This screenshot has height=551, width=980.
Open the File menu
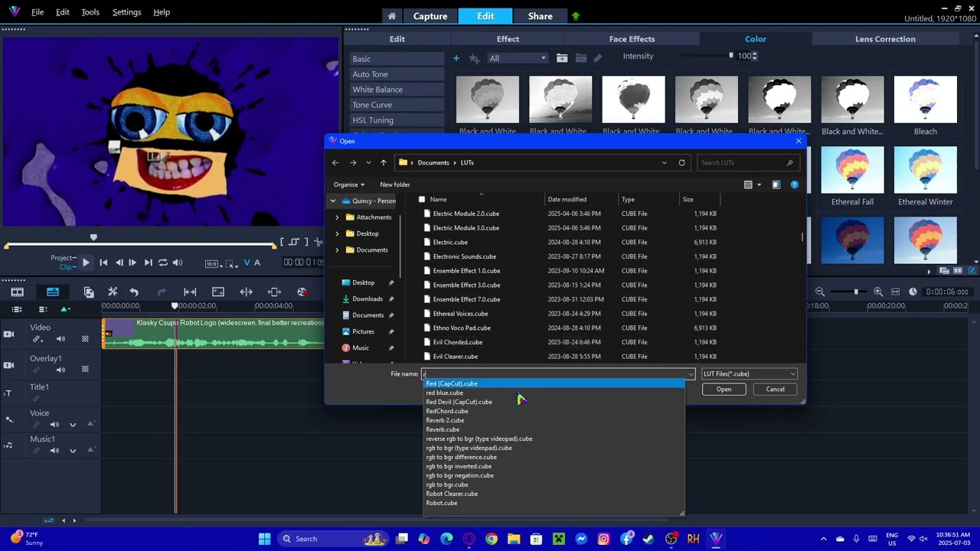(x=38, y=12)
